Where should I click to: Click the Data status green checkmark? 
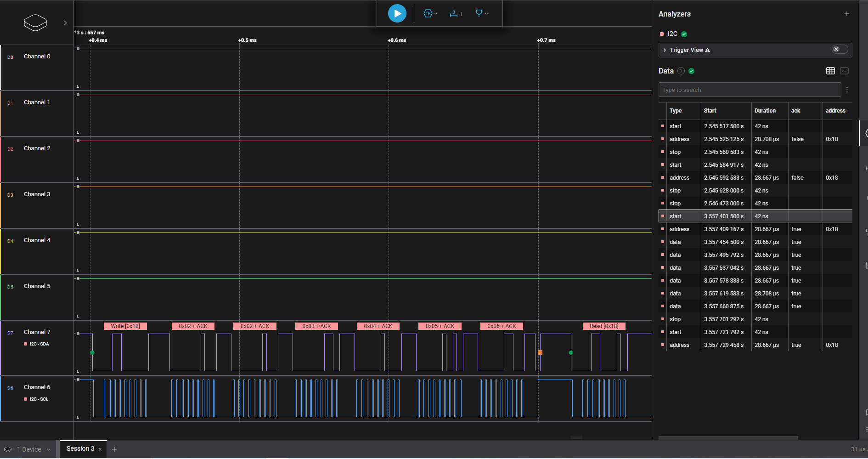[691, 71]
